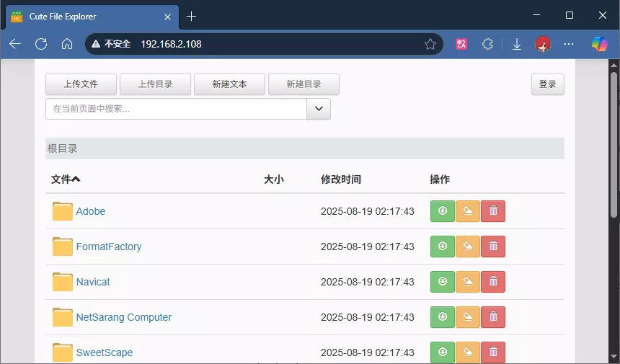This screenshot has width=620, height=364.
Task: Click the 新建文本 button
Action: [229, 84]
